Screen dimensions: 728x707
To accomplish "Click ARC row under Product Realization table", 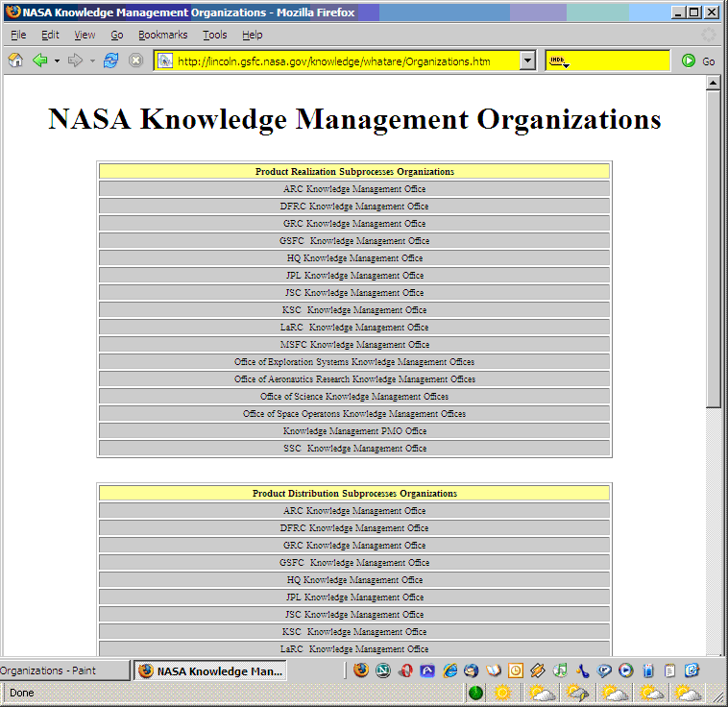I will pos(354,189).
